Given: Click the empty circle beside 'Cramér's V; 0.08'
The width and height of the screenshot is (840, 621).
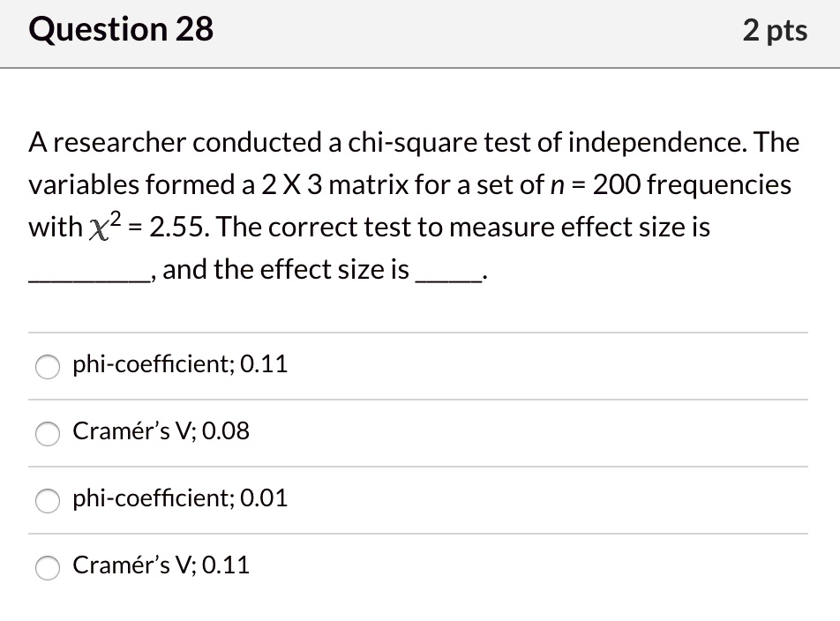Looking at the screenshot, I should click(x=48, y=434).
